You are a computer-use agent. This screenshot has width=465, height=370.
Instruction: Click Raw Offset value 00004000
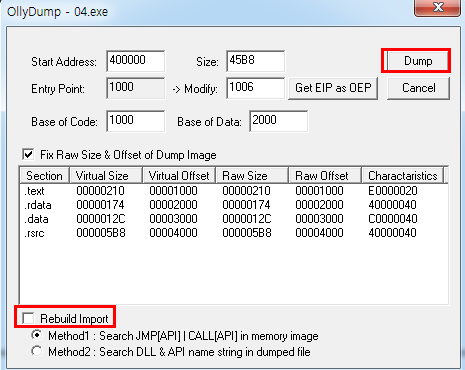coord(319,233)
